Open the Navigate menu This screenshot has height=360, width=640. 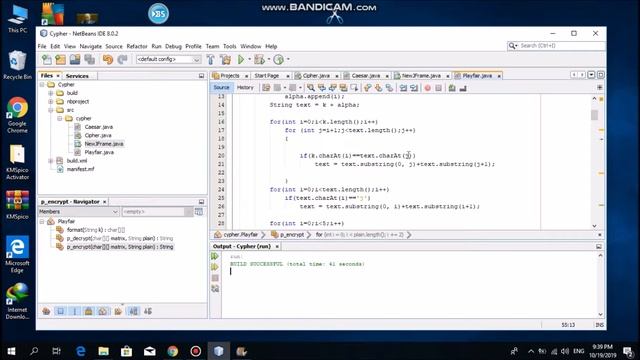pyautogui.click(x=91, y=47)
